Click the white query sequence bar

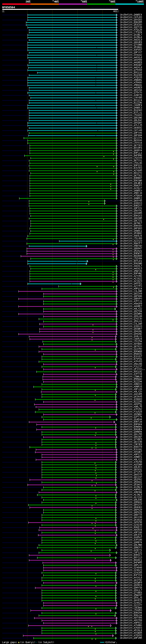60,10
